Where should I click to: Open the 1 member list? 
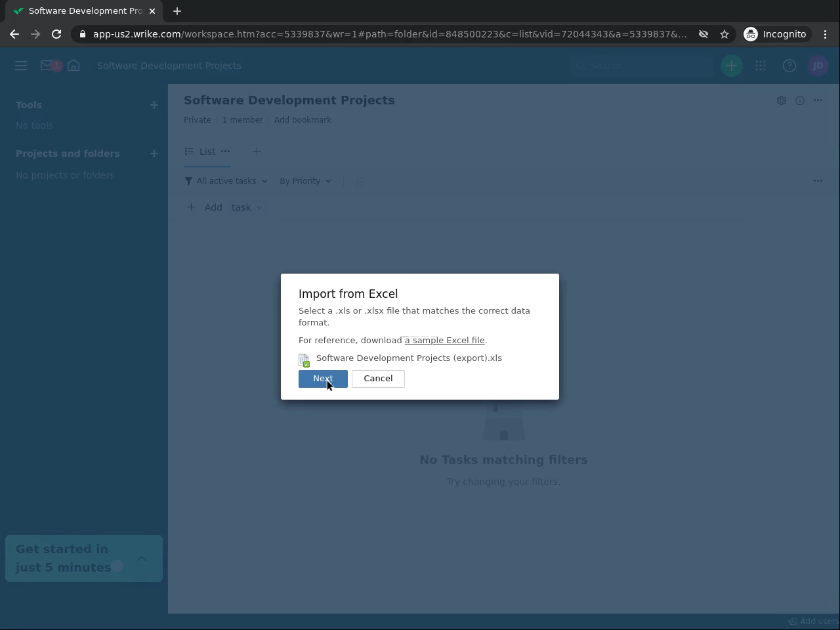click(242, 120)
